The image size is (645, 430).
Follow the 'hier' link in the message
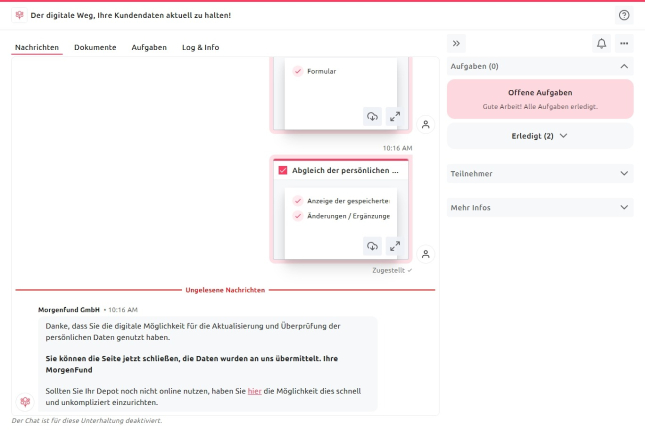[254, 391]
